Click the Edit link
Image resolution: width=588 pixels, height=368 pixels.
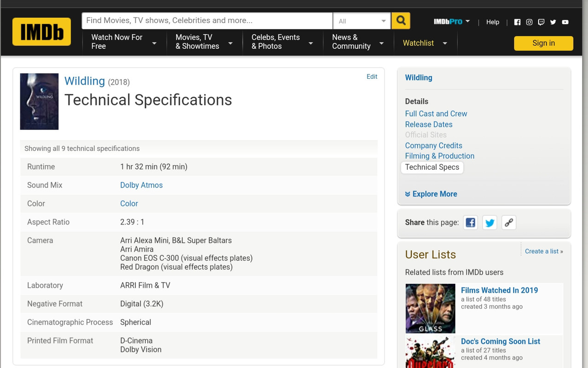point(372,77)
